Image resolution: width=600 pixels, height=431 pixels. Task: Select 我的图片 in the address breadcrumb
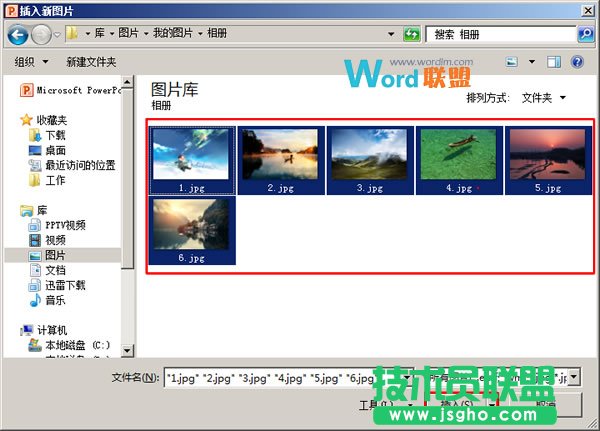(x=173, y=33)
